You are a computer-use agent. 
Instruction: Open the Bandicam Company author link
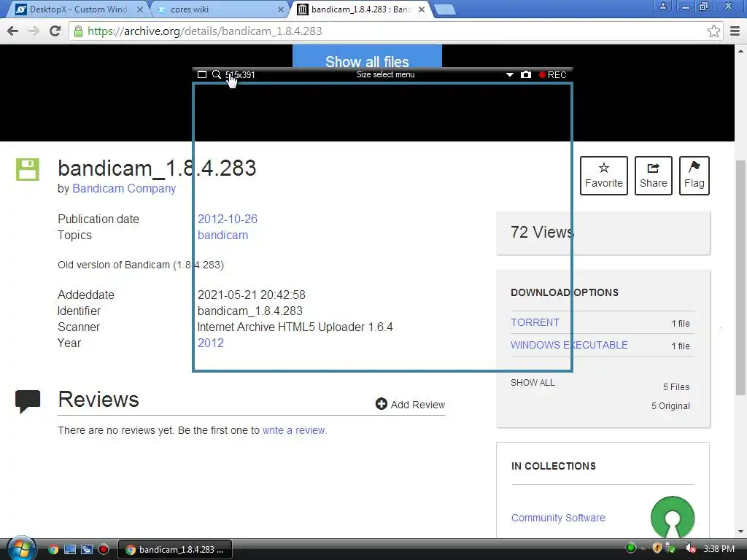pos(124,189)
